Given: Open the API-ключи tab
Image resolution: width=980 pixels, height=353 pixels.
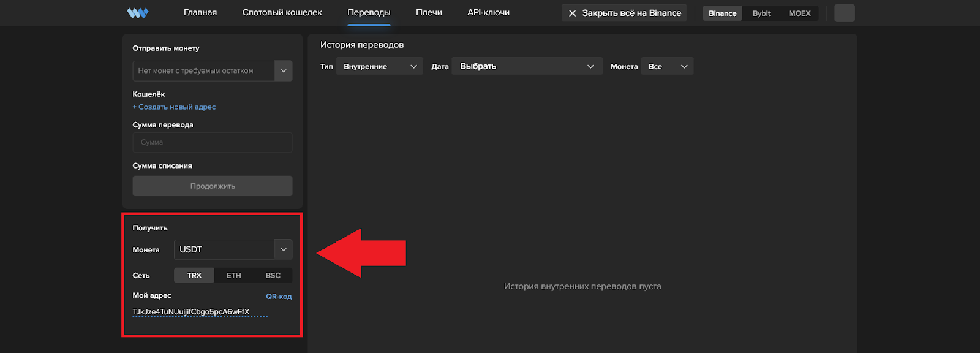Looking at the screenshot, I should click(x=488, y=13).
